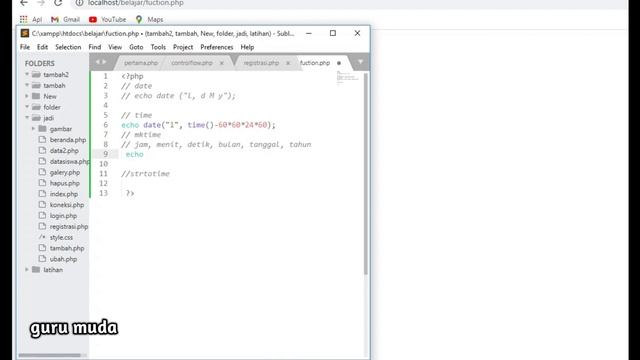Expand the latihan folder arrow
Image resolution: width=640 pixels, height=360 pixels.
click(27, 269)
